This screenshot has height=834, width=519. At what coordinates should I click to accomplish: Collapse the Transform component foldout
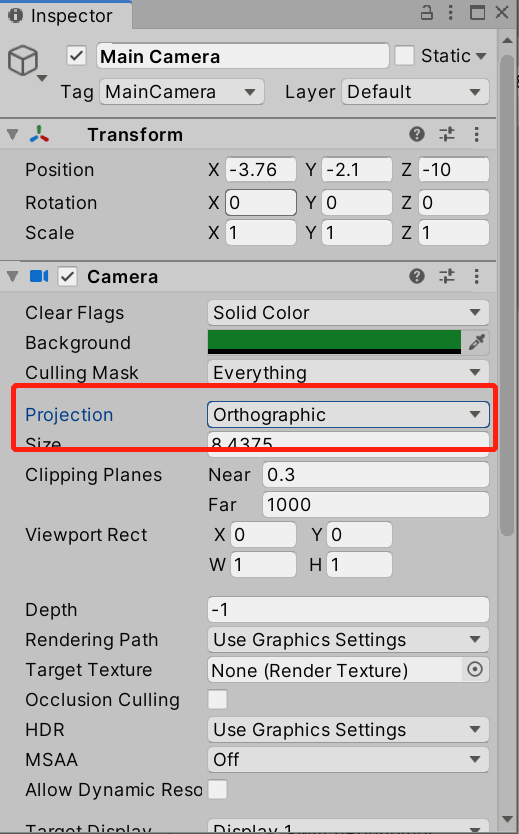(13, 135)
